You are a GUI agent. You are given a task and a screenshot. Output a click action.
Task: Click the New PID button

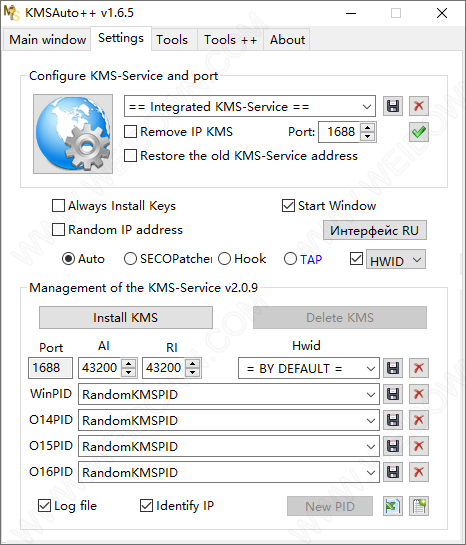coord(330,506)
